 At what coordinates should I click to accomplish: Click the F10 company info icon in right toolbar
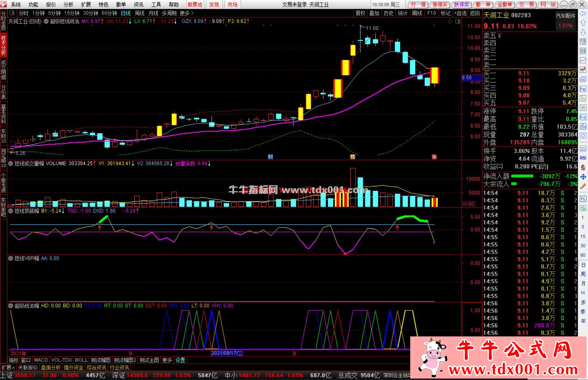583,89
